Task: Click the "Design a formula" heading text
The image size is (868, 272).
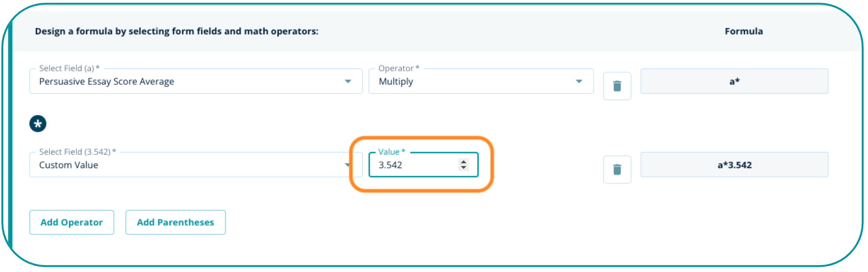Action: tap(177, 32)
